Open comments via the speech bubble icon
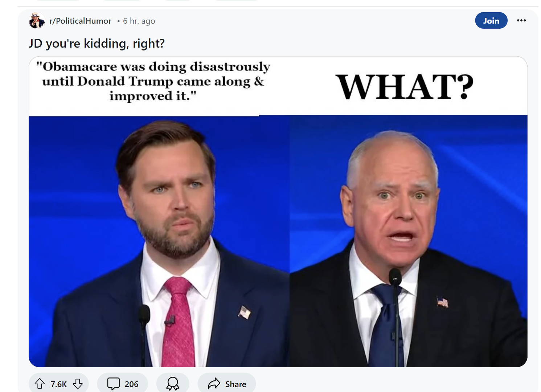This screenshot has width=541, height=392. 113,384
